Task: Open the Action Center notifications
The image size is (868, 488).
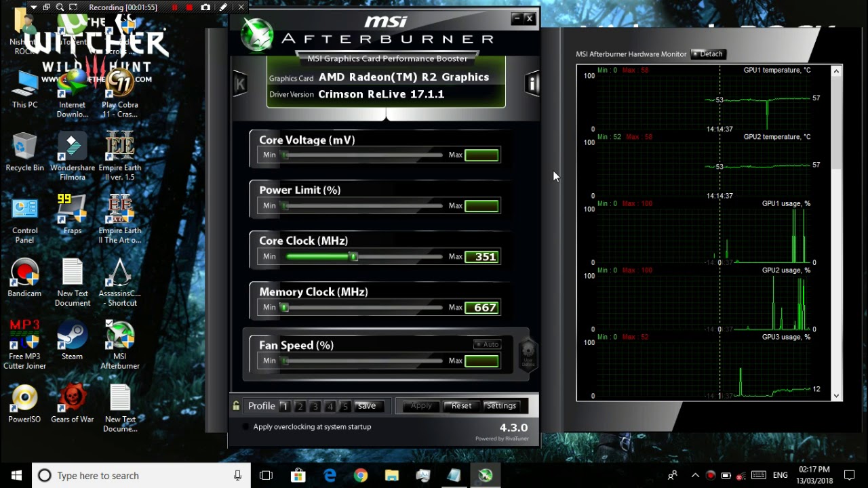Action: click(x=850, y=476)
